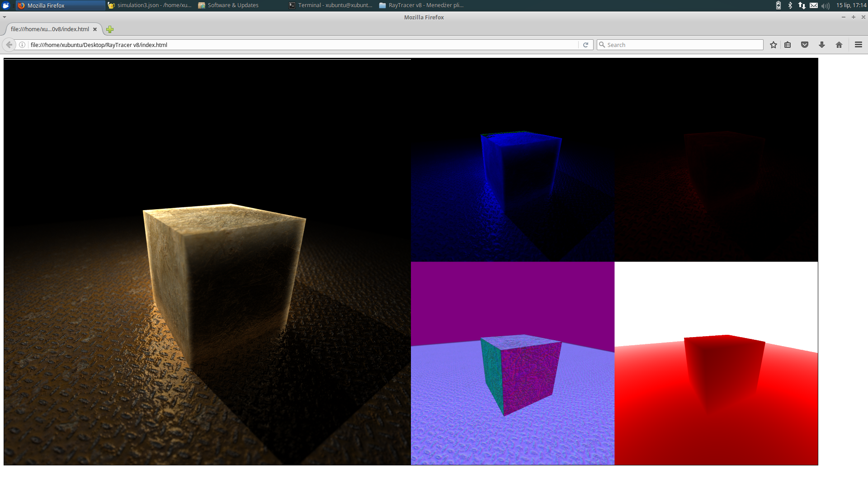
Task: Click the URL address bar
Action: tap(298, 45)
